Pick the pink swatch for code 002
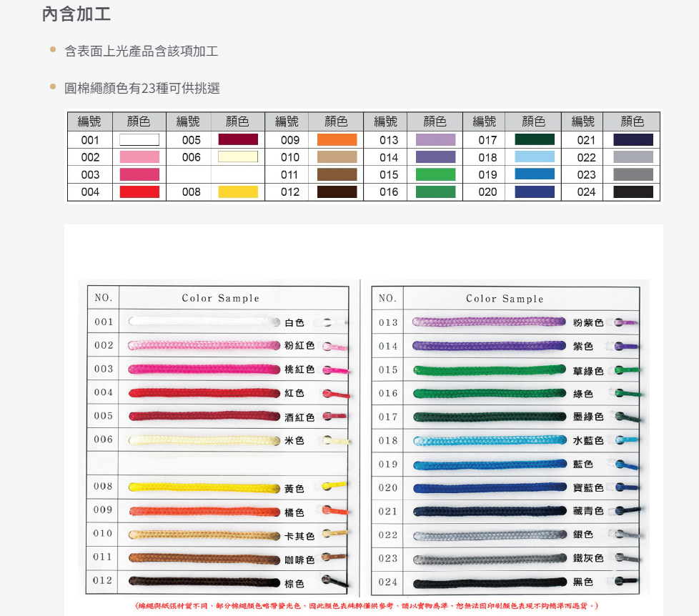 139,157
